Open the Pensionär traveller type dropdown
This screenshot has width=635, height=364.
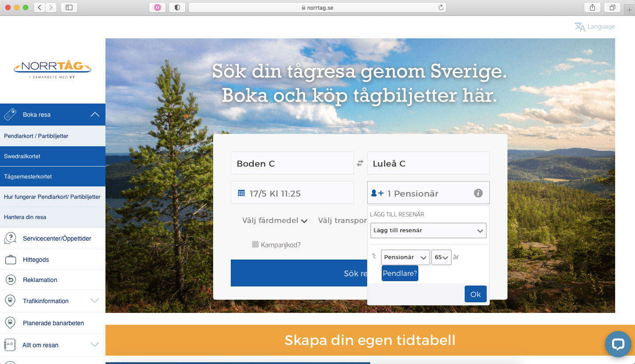(405, 257)
